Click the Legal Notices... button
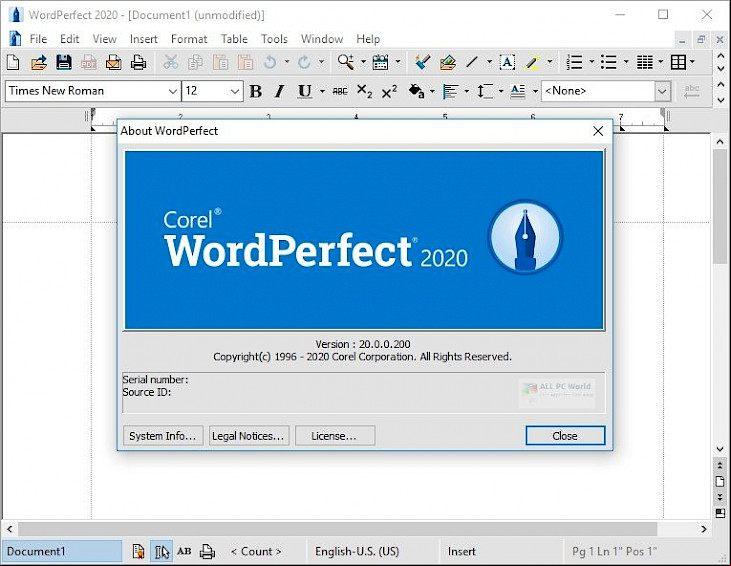This screenshot has height=566, width=731. point(248,435)
